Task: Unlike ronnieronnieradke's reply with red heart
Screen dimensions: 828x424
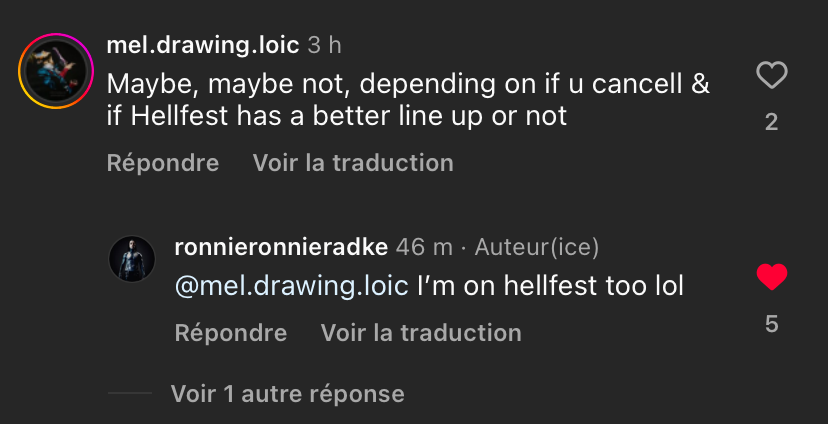Action: 771,277
